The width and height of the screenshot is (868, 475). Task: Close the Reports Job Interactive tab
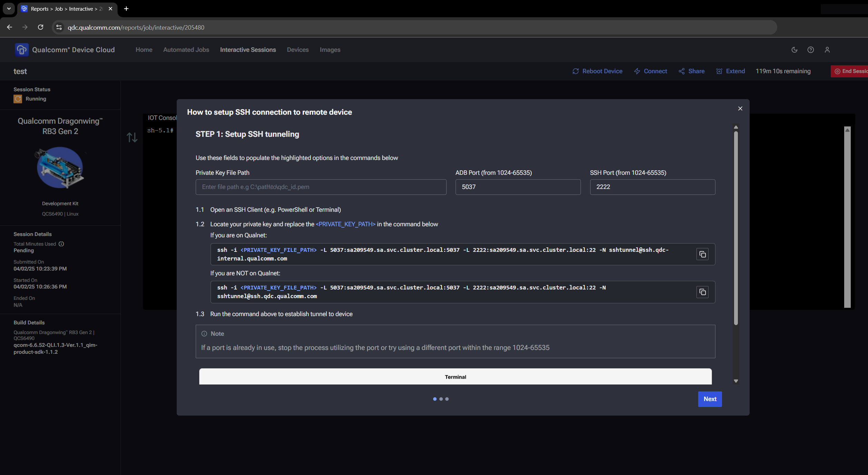click(110, 9)
